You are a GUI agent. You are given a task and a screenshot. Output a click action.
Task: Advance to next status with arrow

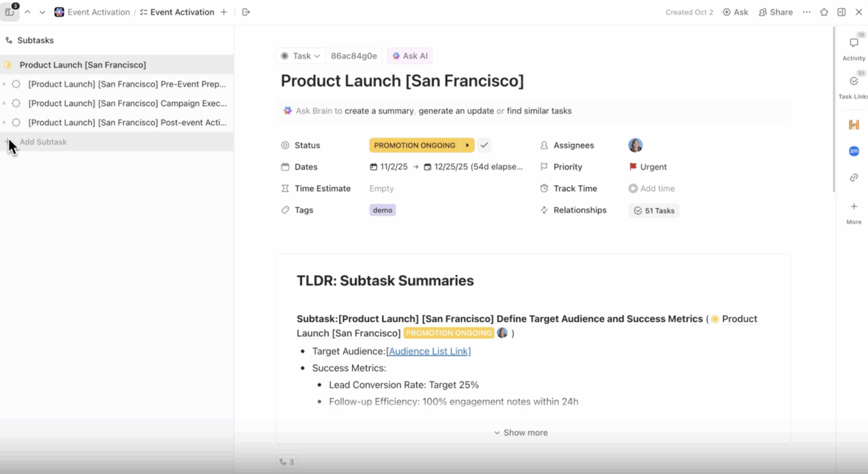point(467,145)
